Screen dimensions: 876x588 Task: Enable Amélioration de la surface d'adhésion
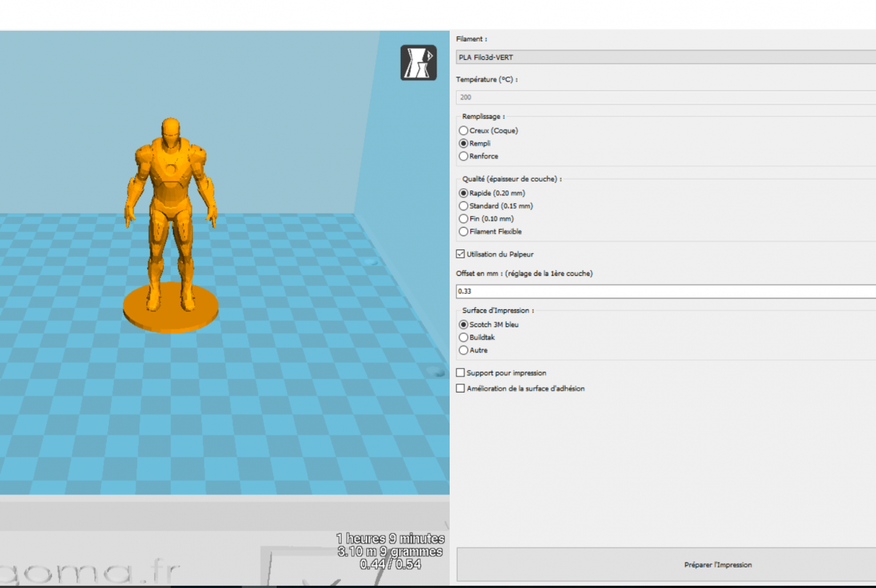point(460,389)
